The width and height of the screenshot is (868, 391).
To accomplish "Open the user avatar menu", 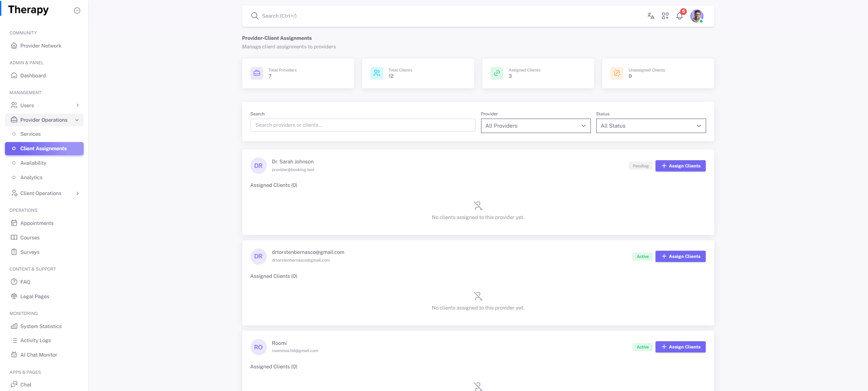I will click(697, 16).
